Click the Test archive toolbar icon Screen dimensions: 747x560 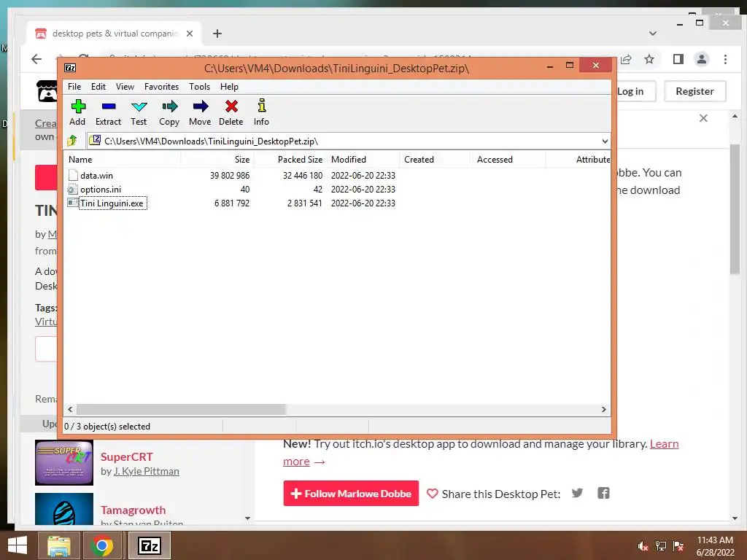tap(139, 106)
